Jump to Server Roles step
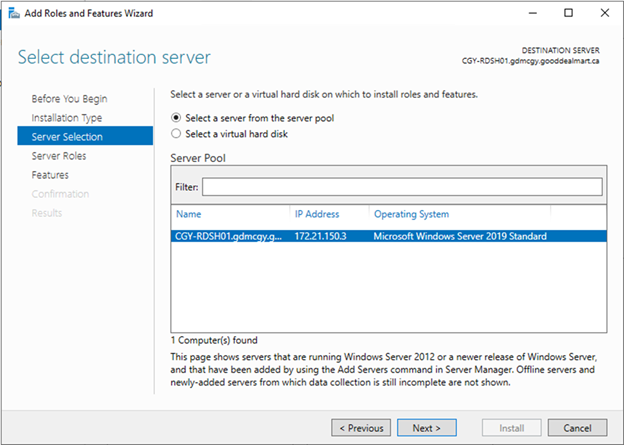624x445 pixels. click(58, 156)
